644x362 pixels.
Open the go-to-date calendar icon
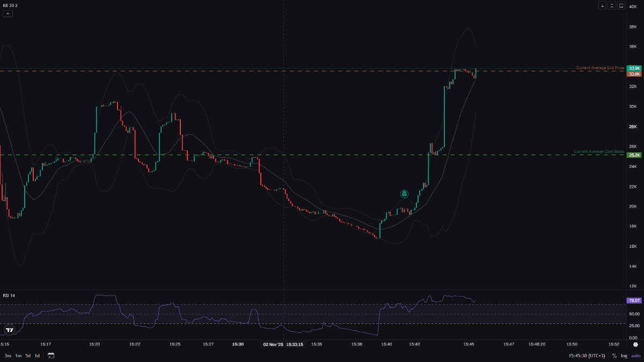pyautogui.click(x=51, y=356)
